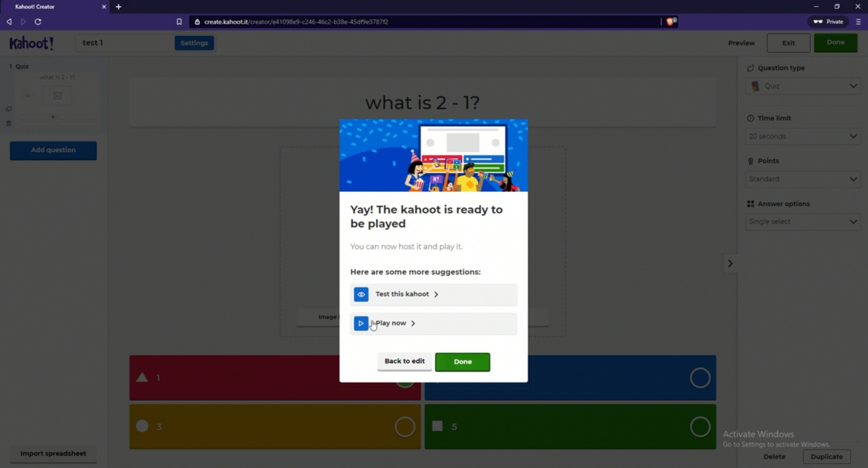Click the top-right green Done button

pos(835,43)
